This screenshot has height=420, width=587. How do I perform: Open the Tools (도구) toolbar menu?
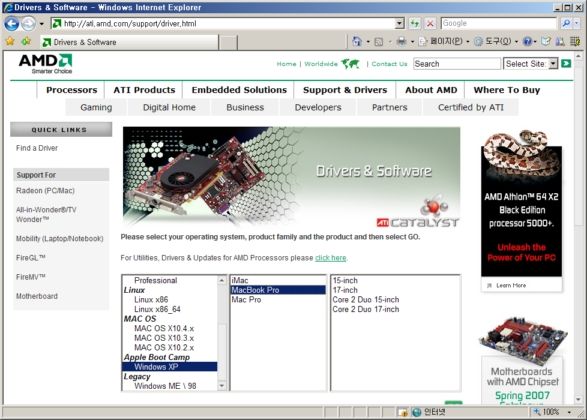click(496, 41)
